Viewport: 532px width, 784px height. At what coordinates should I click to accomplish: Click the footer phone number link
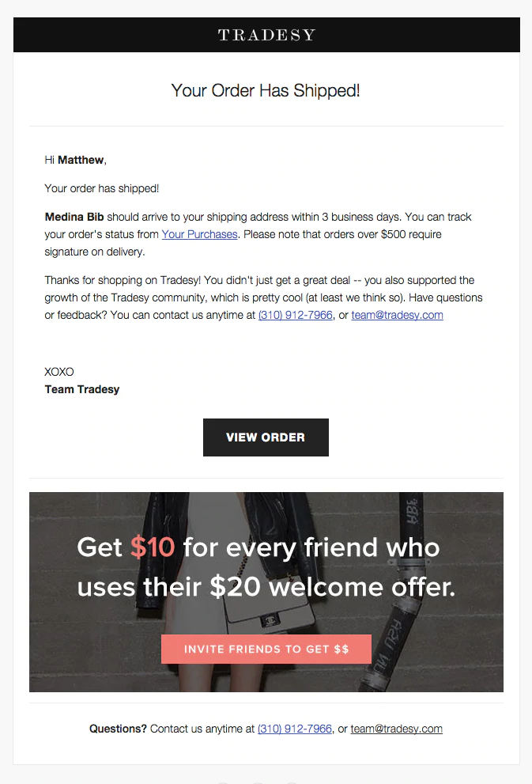(294, 729)
